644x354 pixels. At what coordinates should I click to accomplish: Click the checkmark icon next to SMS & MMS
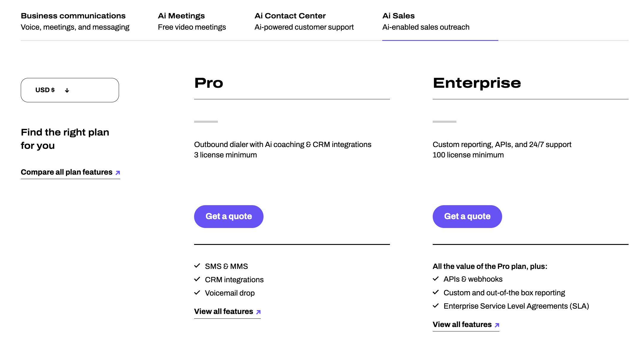[197, 266]
